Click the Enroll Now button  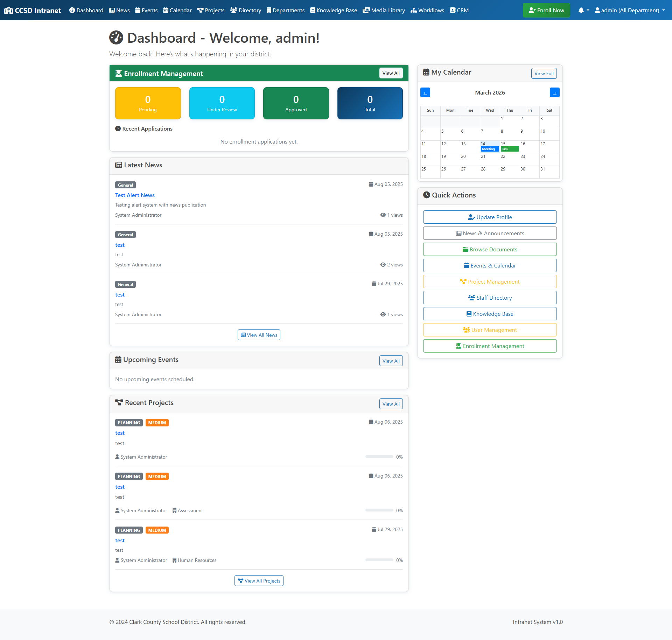[x=546, y=10]
